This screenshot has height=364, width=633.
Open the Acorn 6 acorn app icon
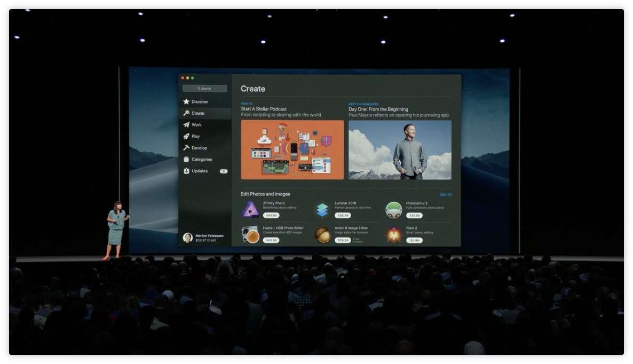[322, 234]
